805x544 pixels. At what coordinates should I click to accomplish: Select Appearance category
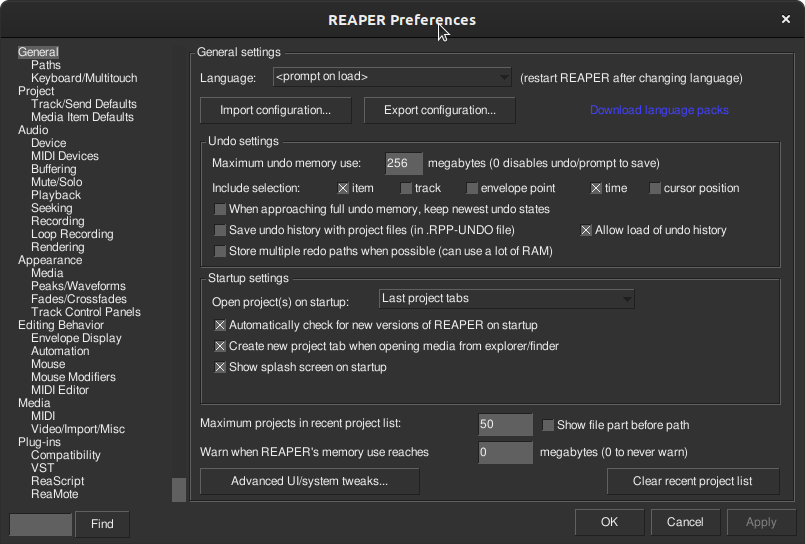click(50, 260)
